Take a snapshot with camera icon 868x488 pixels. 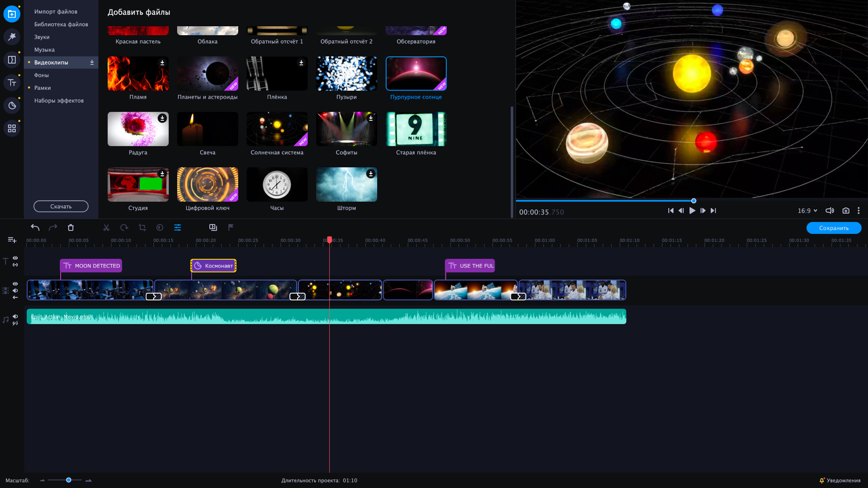coord(846,211)
